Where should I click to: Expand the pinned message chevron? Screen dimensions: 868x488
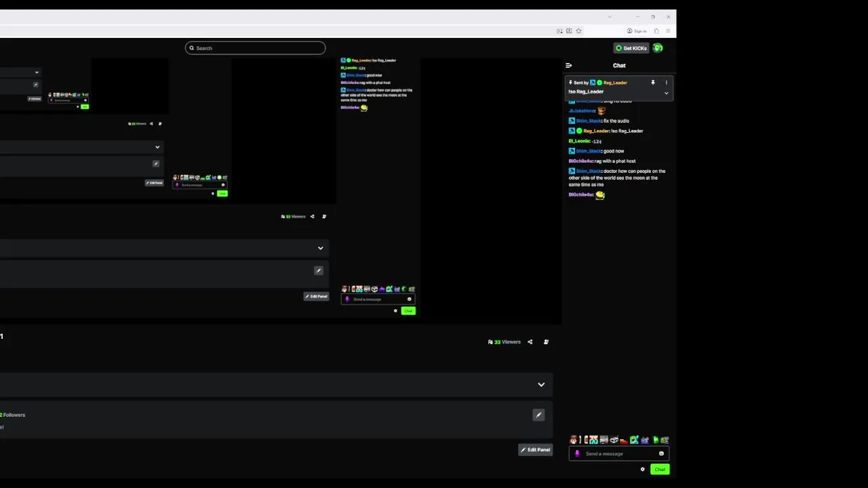[666, 93]
